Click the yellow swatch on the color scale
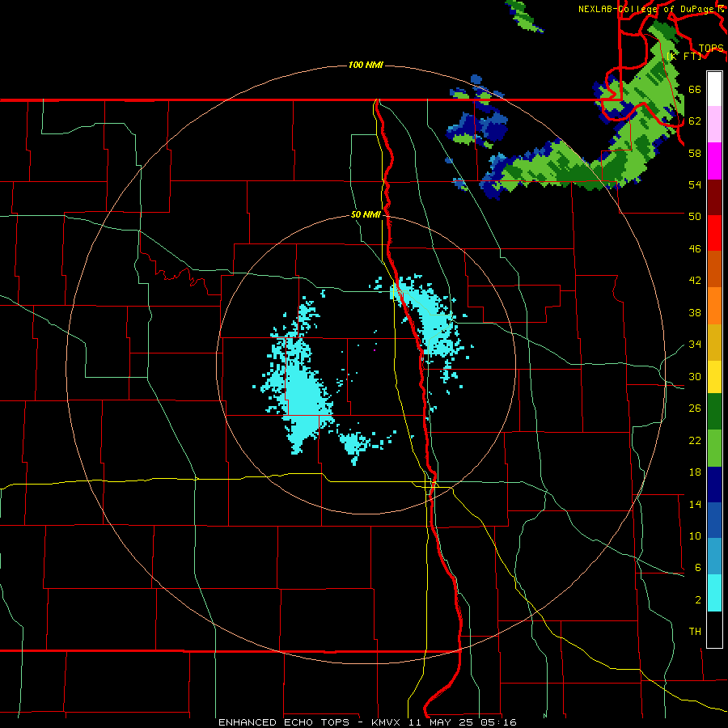Viewport: 728px width, 728px height. pos(714,376)
